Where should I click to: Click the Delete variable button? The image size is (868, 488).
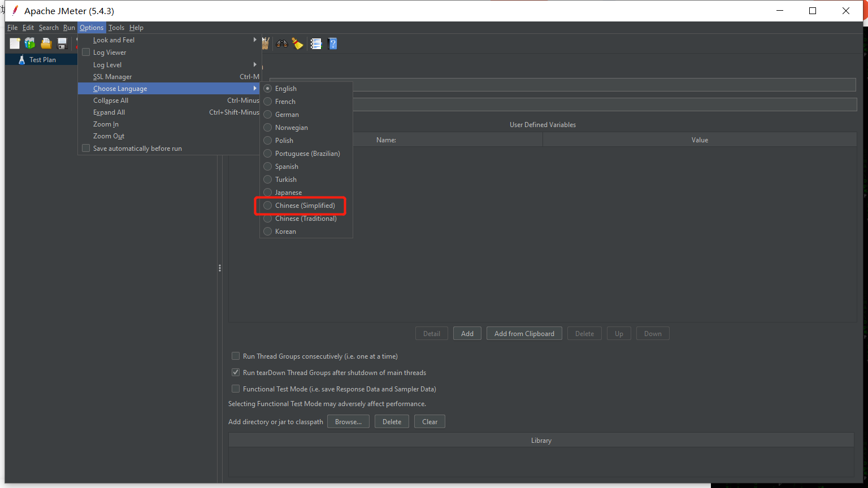point(584,334)
